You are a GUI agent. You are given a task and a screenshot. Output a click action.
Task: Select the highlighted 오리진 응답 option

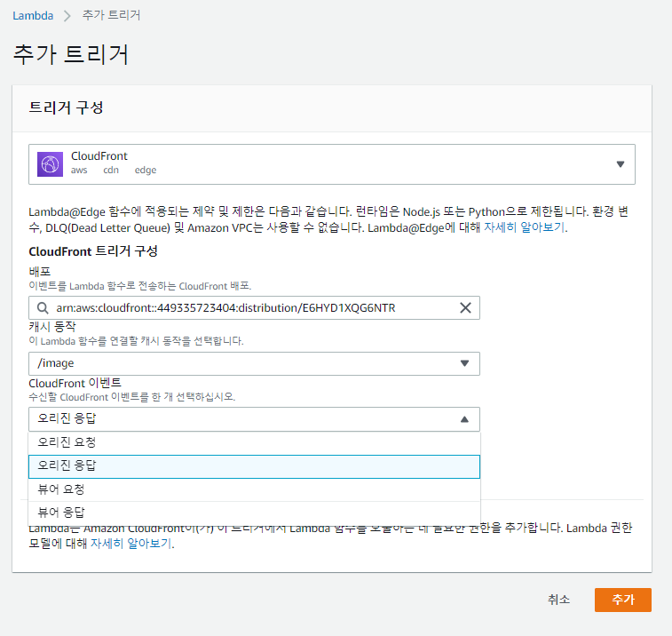point(254,466)
